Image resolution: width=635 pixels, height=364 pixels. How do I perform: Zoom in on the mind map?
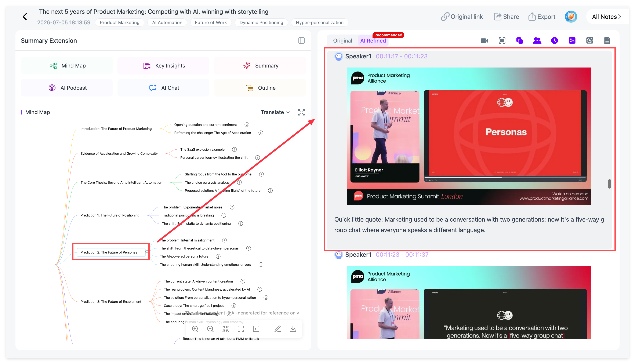point(195,329)
